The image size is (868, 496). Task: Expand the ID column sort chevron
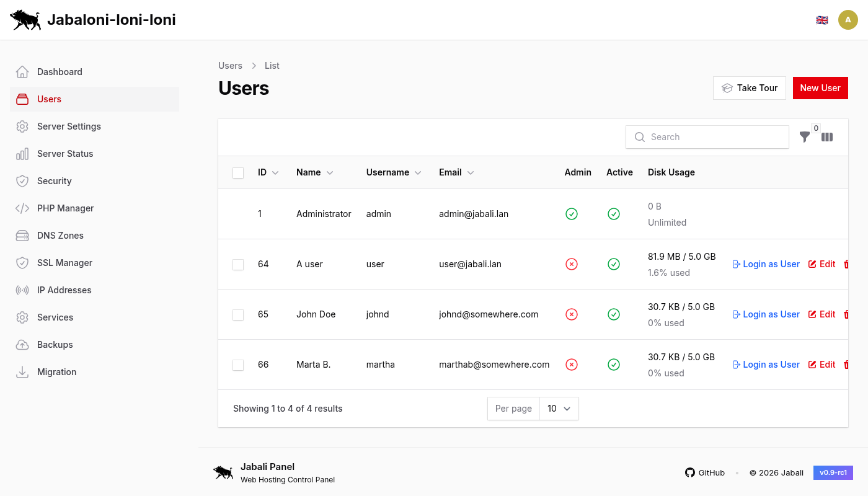pyautogui.click(x=275, y=172)
